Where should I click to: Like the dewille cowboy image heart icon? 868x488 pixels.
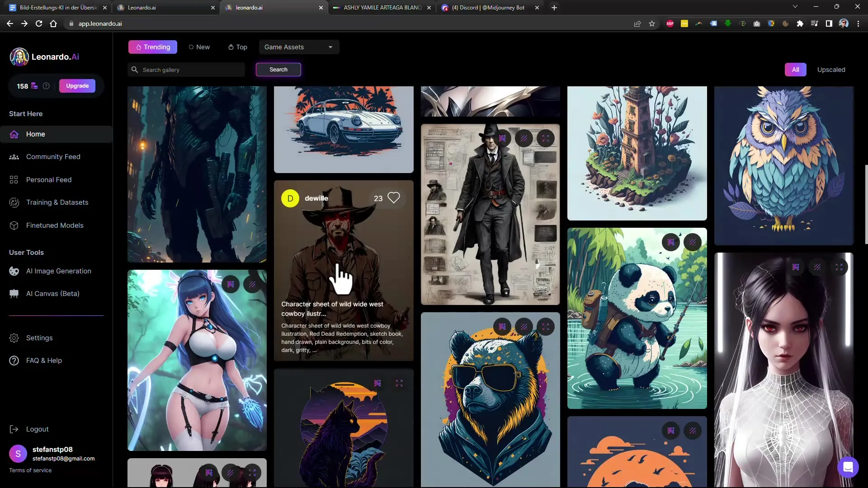pos(394,198)
